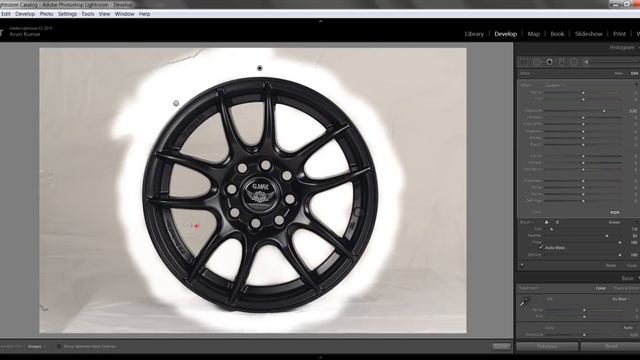Image resolution: width=640 pixels, height=360 pixels.
Task: Click the red brush cursor marker
Action: 196,226
